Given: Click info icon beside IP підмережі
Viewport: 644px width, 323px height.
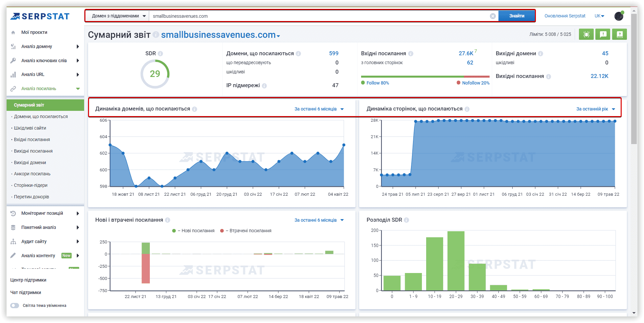Looking at the screenshot, I should [x=264, y=86].
